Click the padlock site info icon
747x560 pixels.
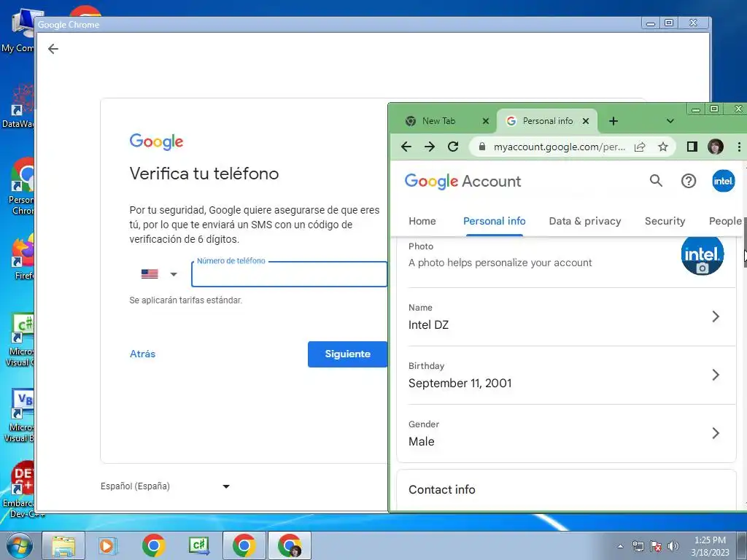[482, 147]
